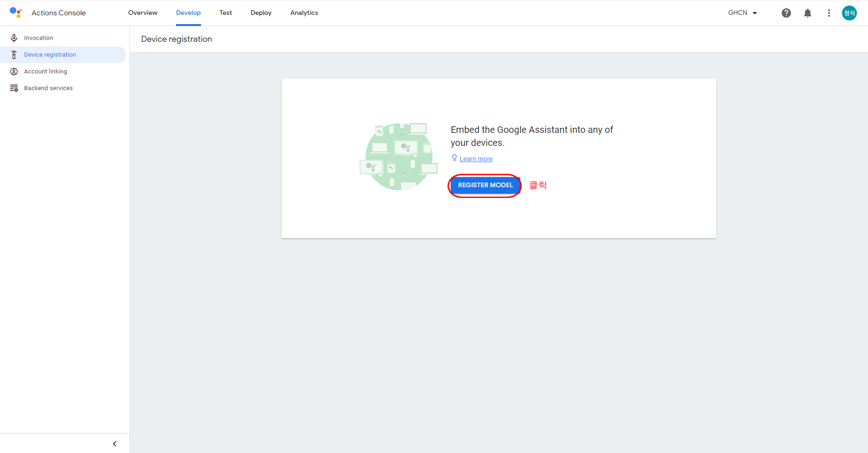Viewport: 868px width, 453px height.
Task: Open notifications bell icon
Action: 808,13
